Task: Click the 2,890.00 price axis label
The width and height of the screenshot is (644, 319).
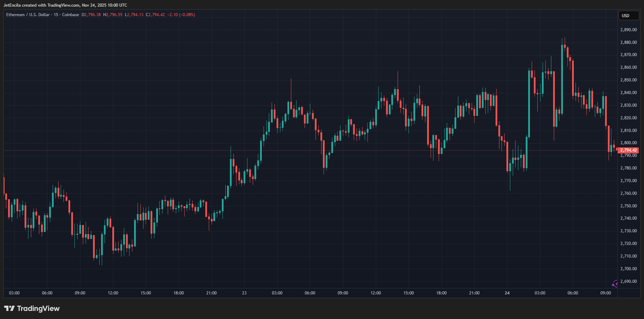Action: (629, 30)
